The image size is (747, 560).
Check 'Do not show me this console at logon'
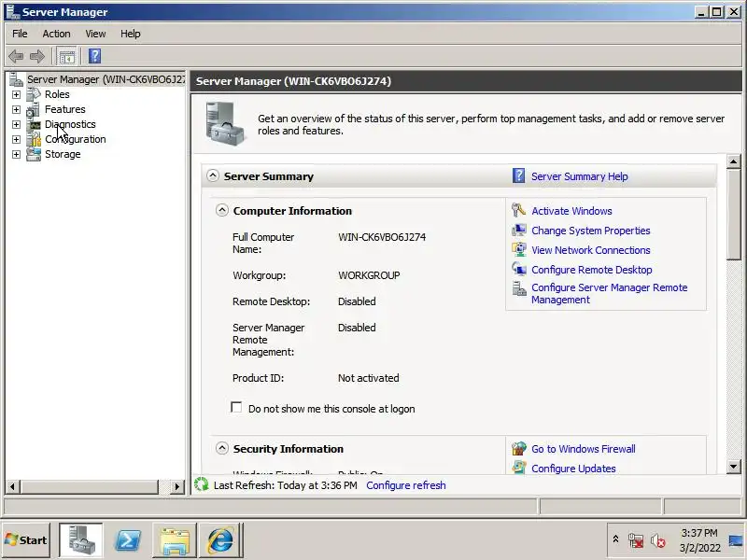[x=236, y=407]
